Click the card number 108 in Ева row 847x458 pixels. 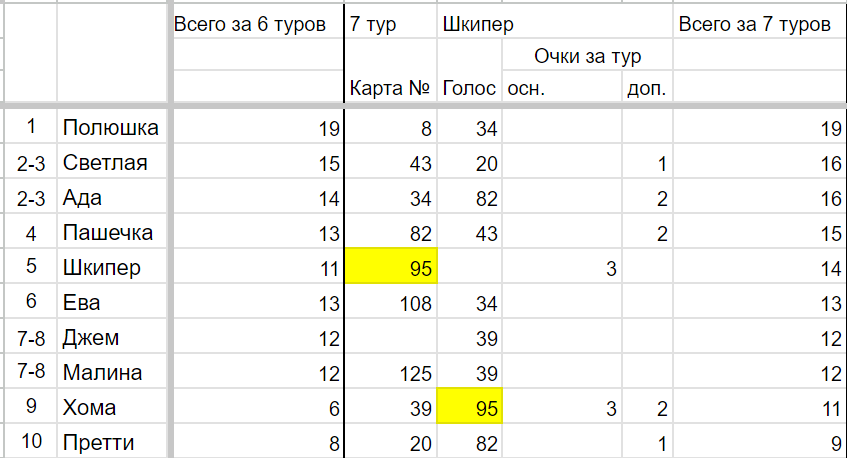coord(391,301)
